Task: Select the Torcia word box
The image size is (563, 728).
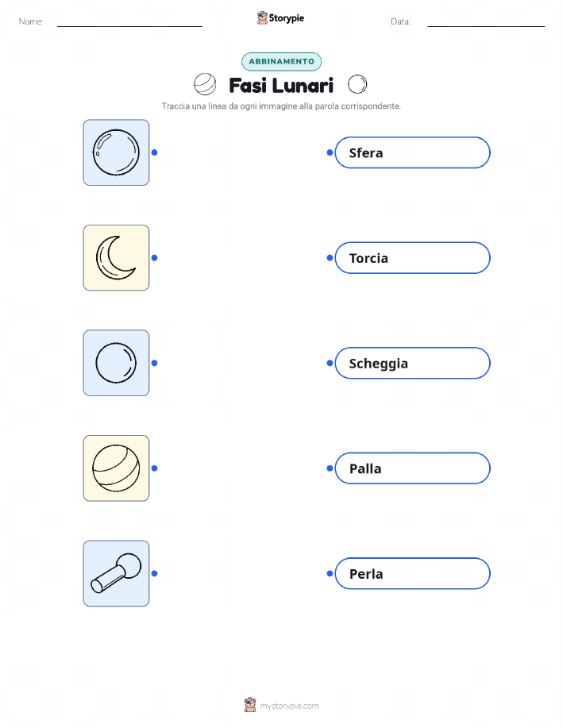Action: (x=412, y=258)
